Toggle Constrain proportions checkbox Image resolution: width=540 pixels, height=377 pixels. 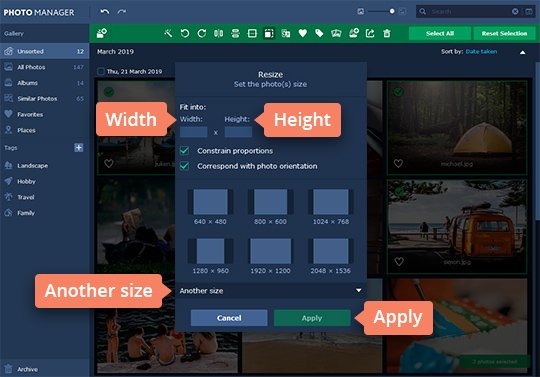point(185,151)
